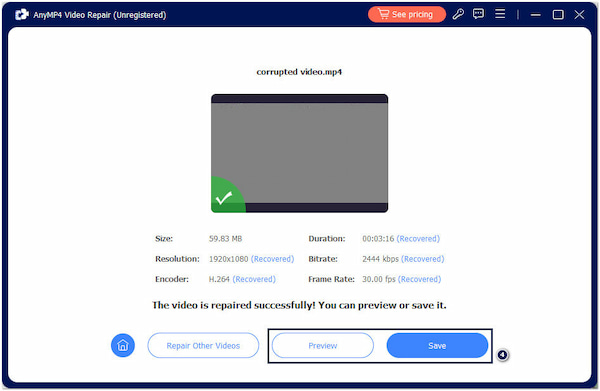Click the See pricing cart button
Image resolution: width=600 pixels, height=391 pixels.
click(x=407, y=15)
